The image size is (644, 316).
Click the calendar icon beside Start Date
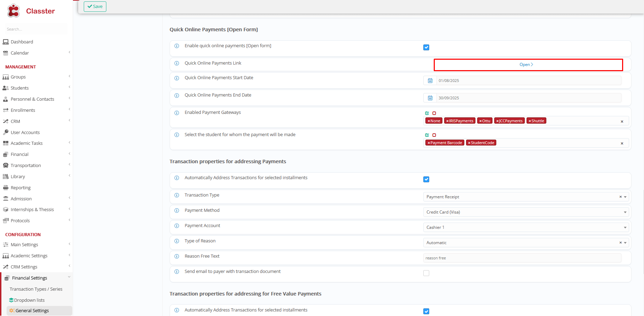[x=430, y=81]
